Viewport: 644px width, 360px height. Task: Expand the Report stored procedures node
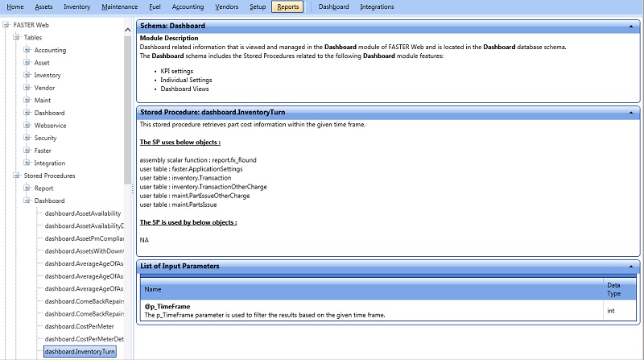pos(27,188)
